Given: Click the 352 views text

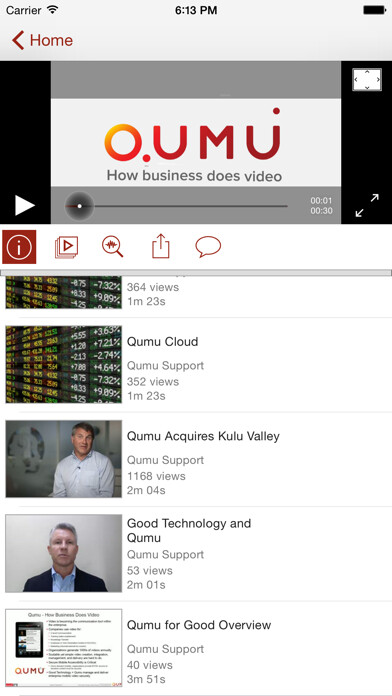Looking at the screenshot, I should pyautogui.click(x=153, y=382).
